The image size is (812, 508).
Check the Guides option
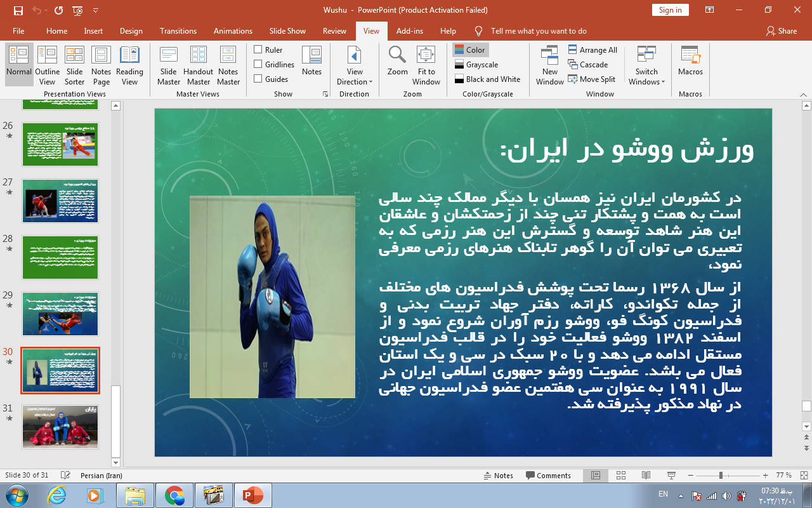click(x=258, y=79)
